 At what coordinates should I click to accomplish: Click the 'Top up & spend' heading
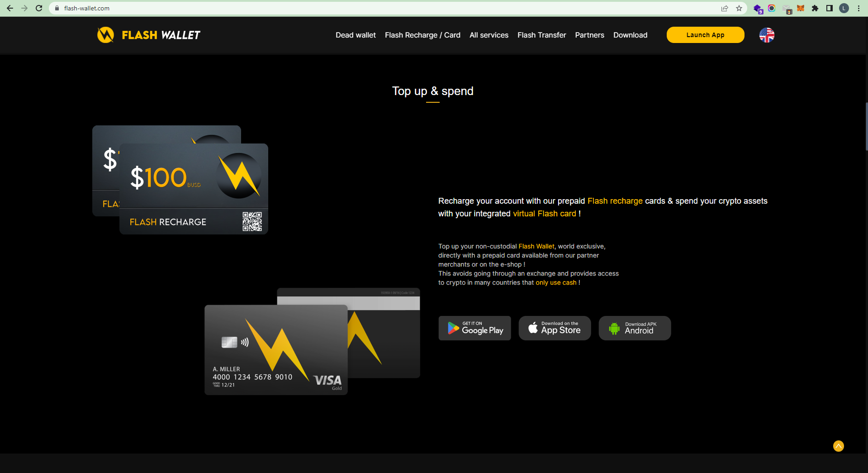coord(433,91)
